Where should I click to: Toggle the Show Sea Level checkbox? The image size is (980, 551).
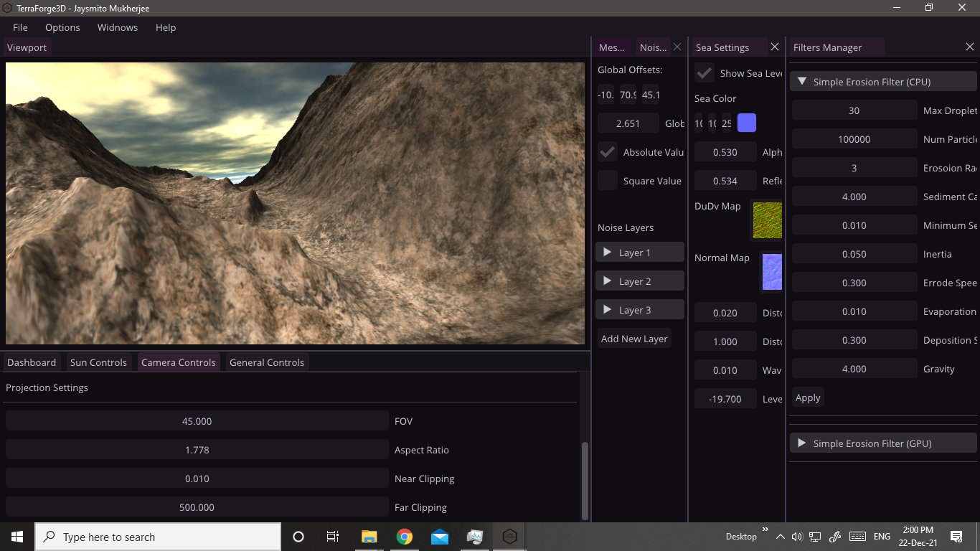click(x=705, y=73)
